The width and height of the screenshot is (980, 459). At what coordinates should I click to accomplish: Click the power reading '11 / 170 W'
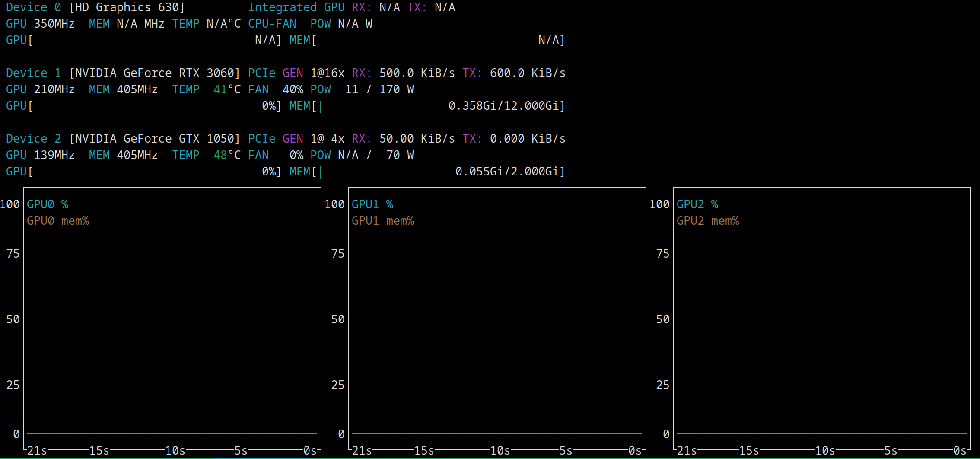(379, 89)
